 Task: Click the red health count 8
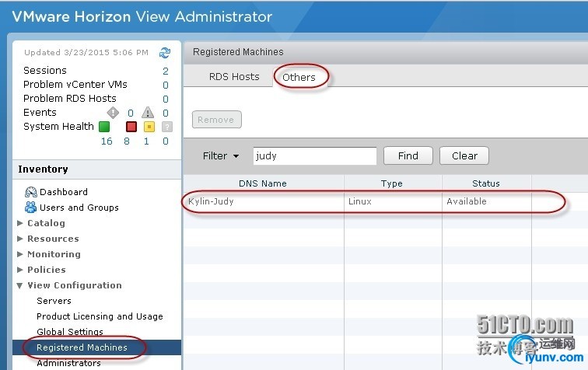127,141
